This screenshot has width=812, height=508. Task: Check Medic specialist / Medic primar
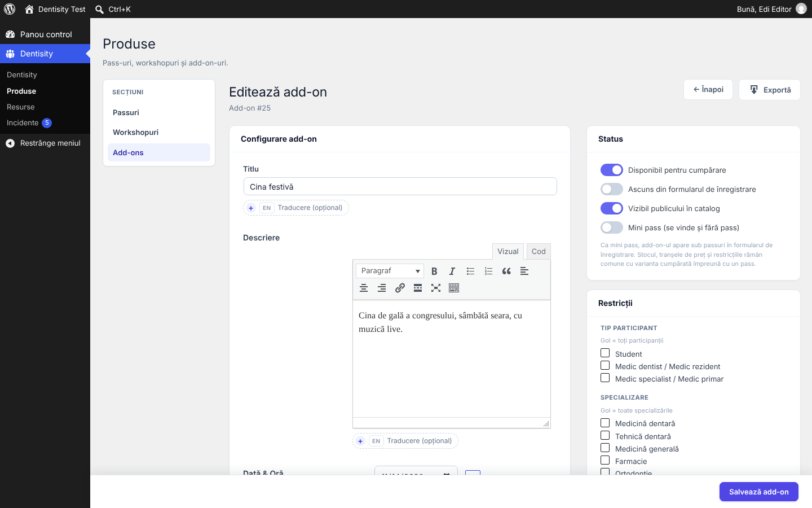point(605,378)
